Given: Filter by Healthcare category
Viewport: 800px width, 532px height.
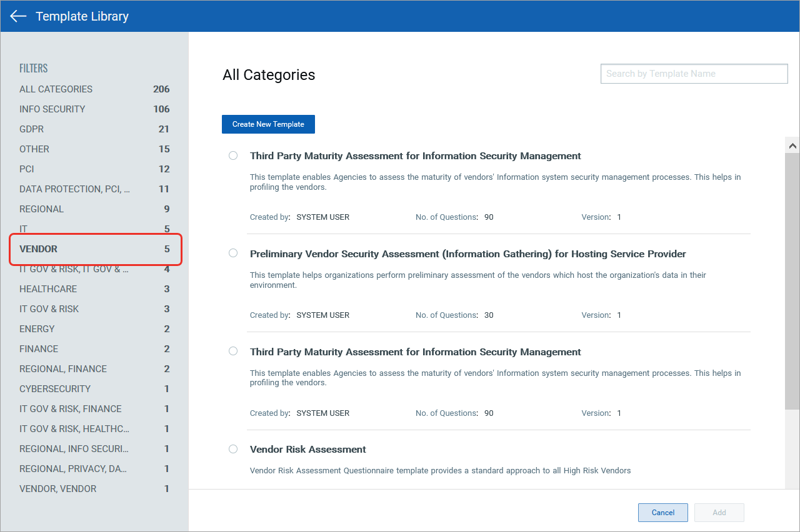Looking at the screenshot, I should [48, 289].
